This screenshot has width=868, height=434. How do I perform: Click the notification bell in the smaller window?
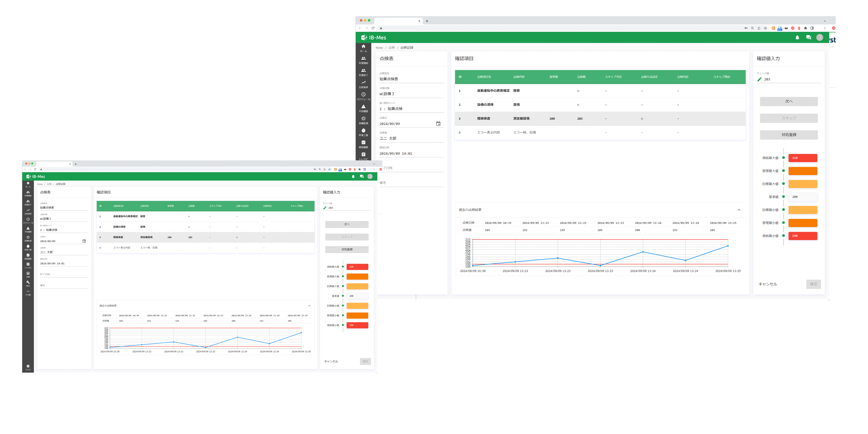click(x=353, y=176)
